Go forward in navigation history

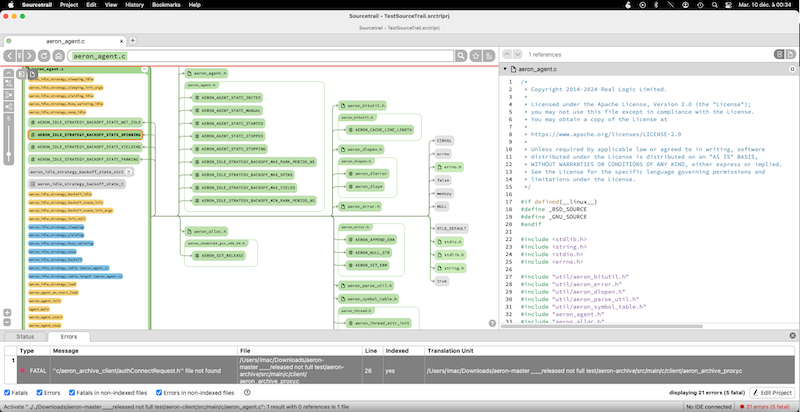point(29,56)
